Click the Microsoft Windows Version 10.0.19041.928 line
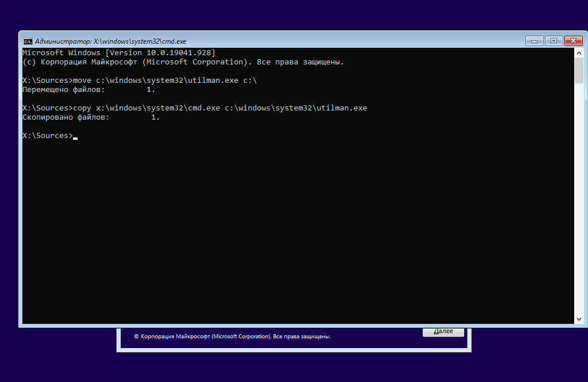 coord(119,52)
